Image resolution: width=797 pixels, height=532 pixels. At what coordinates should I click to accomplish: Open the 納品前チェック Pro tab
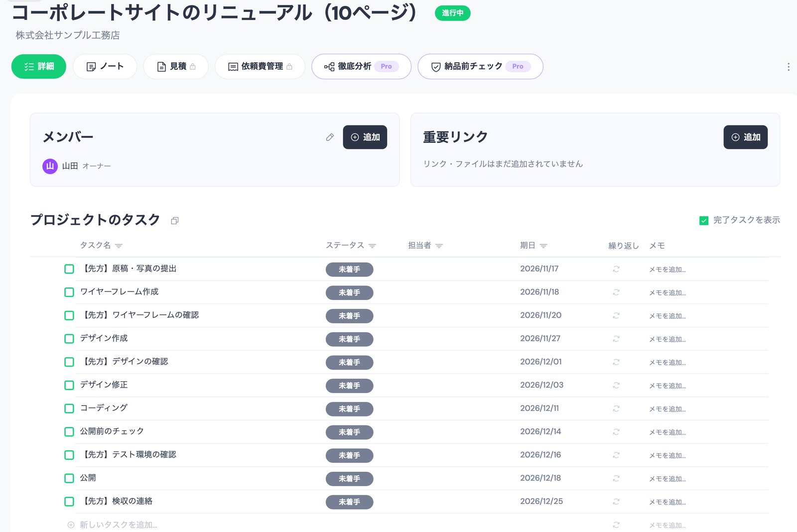pyautogui.click(x=480, y=66)
